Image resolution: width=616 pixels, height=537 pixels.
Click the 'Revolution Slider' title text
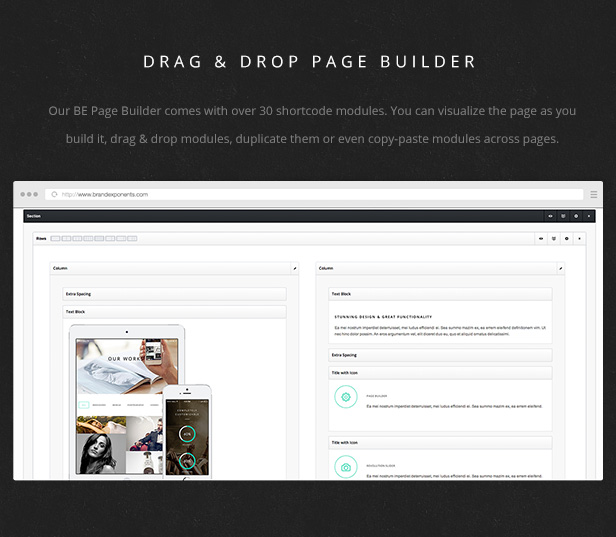pos(381,466)
